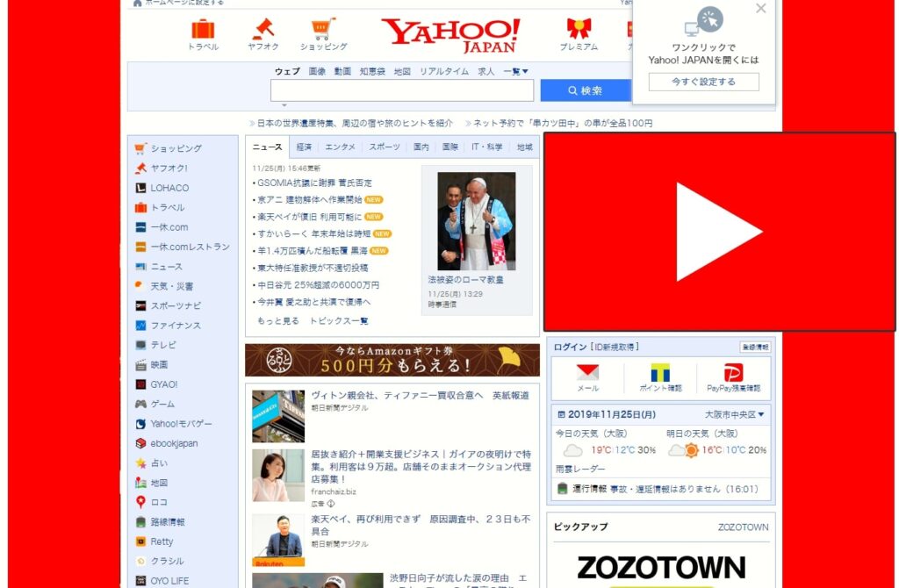Open the 羊1.4万匹積んだ船転覆 headline
The image size is (899, 588).
313,250
